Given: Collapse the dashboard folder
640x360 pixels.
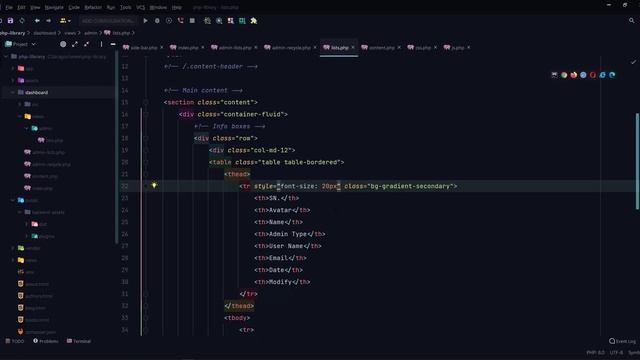Looking at the screenshot, I should (x=12, y=93).
